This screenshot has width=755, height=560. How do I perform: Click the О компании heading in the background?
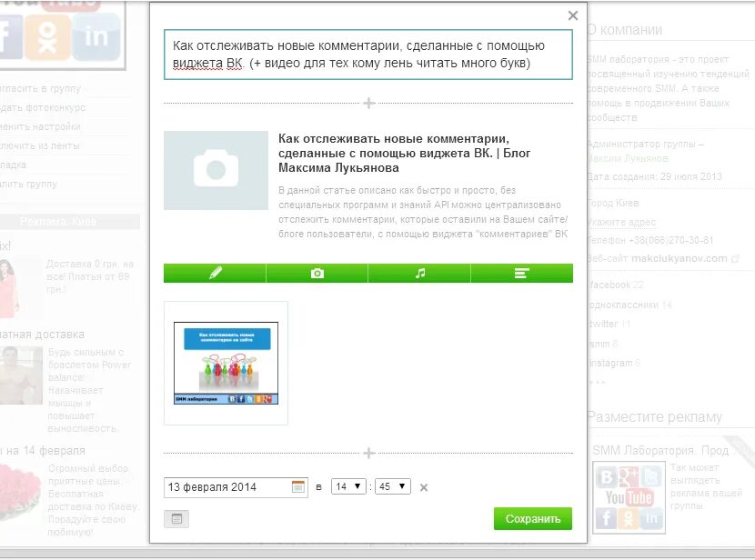(625, 30)
